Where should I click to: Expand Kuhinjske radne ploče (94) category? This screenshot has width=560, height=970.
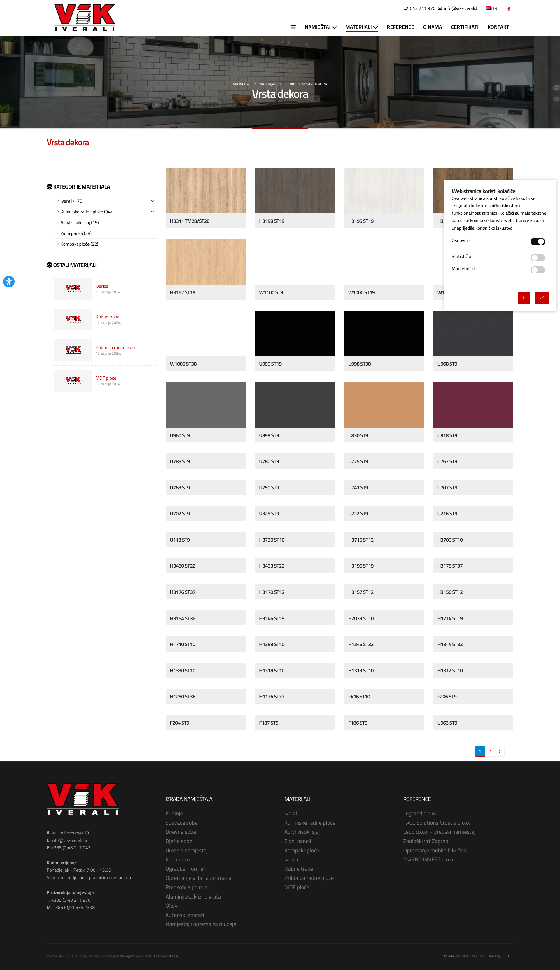coord(152,211)
